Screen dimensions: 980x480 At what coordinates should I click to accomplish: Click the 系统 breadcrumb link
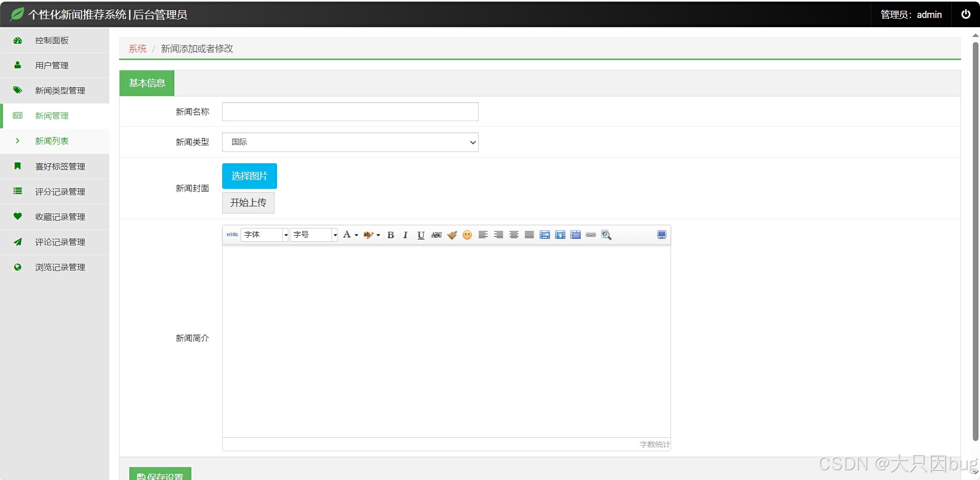click(x=138, y=49)
